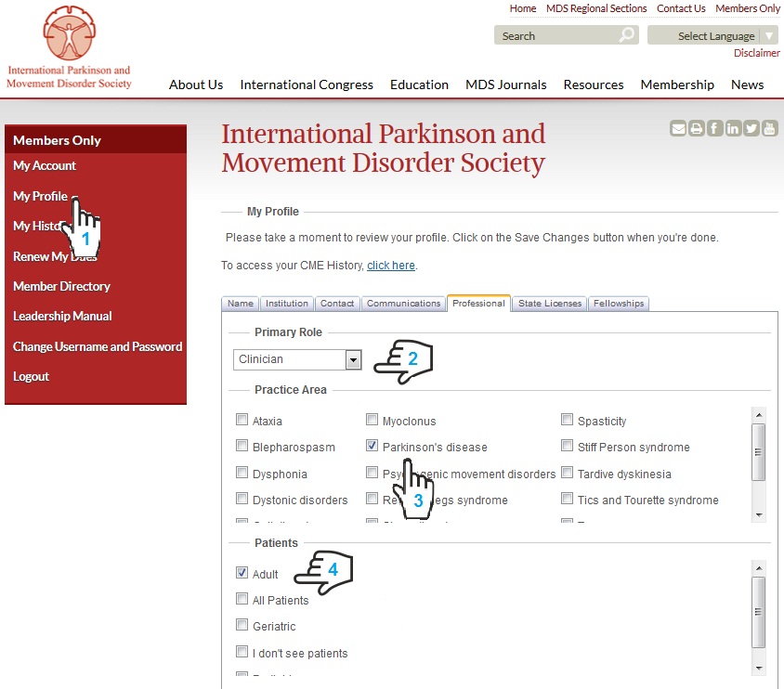
Task: Click the Parkinson and Movement Disorder Society logo
Action: (x=69, y=48)
